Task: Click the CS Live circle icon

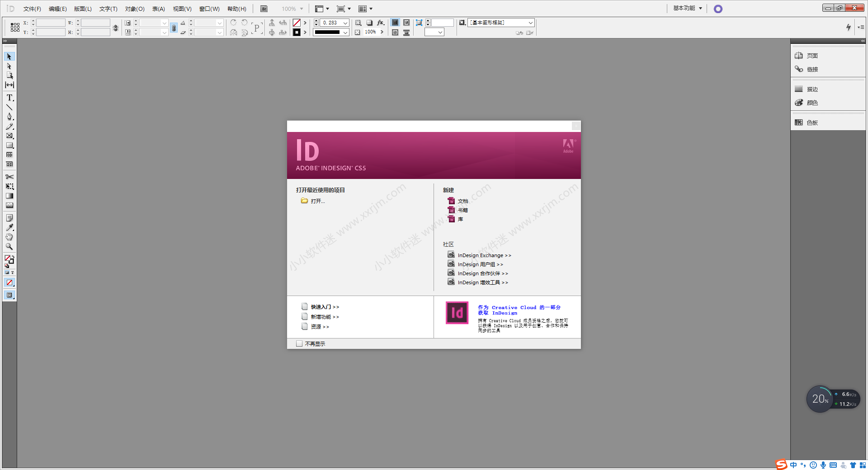Action: pos(718,9)
